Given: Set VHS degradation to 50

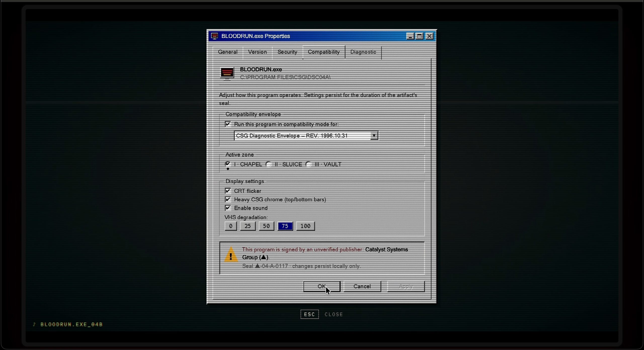Looking at the screenshot, I should coord(266,226).
